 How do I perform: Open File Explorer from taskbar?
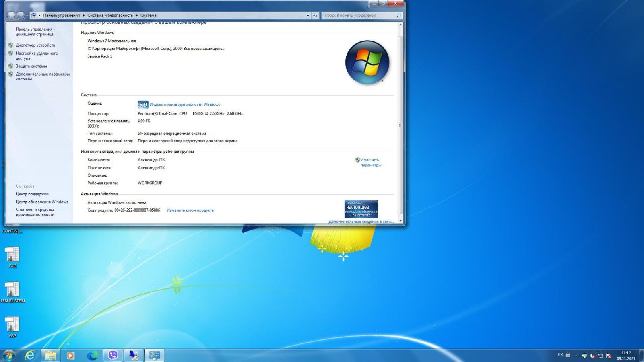coord(50,355)
